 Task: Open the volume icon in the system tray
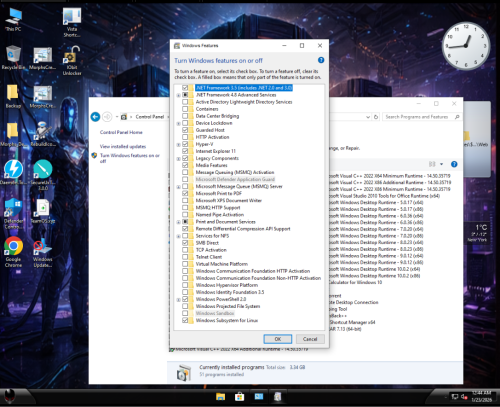(x=464, y=396)
